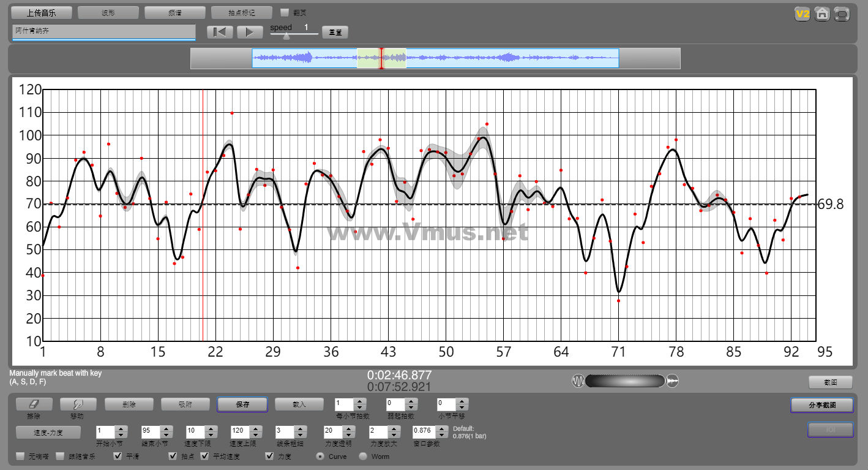Click the speed slider handle
The image size is (868, 470).
coord(286,36)
